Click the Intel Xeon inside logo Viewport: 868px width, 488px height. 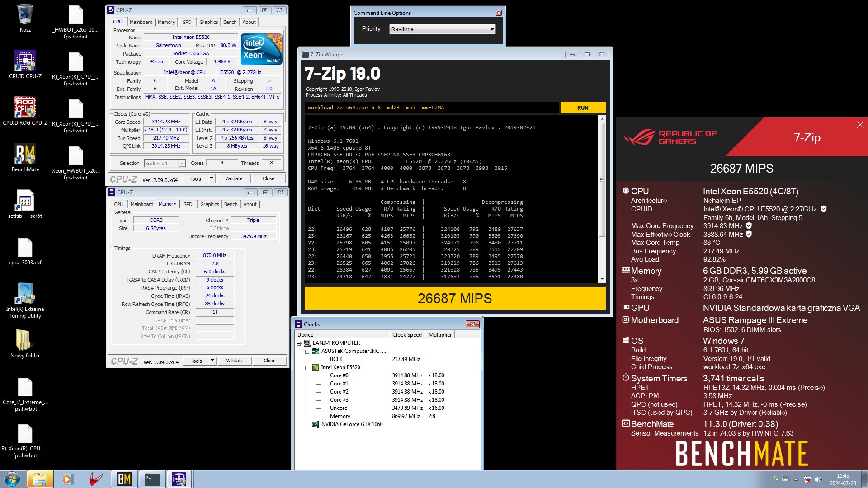[x=261, y=49]
